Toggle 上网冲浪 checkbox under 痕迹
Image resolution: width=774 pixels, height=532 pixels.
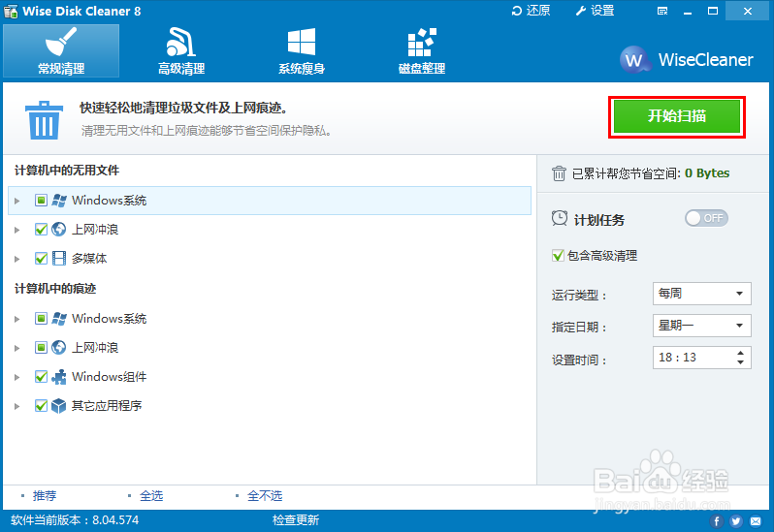tap(41, 348)
